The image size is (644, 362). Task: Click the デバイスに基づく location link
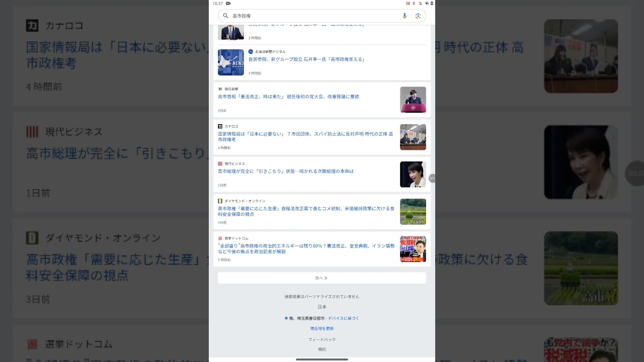[344, 318]
